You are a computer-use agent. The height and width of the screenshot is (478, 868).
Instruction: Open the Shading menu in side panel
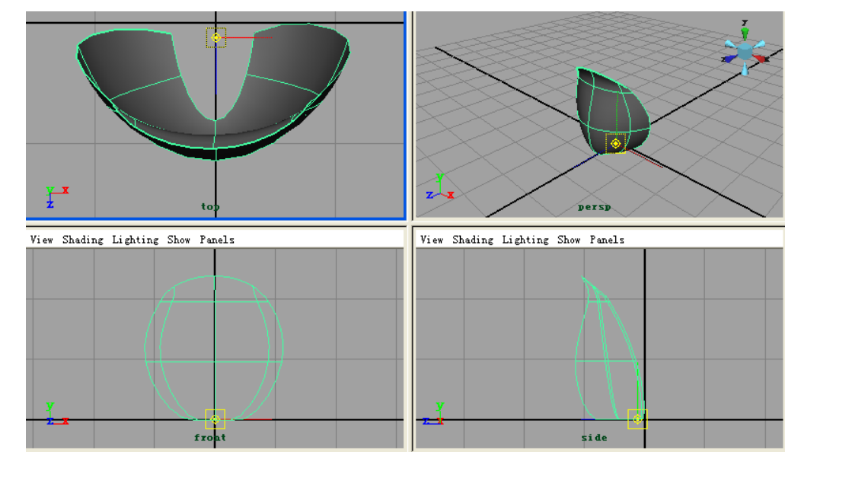coord(472,240)
